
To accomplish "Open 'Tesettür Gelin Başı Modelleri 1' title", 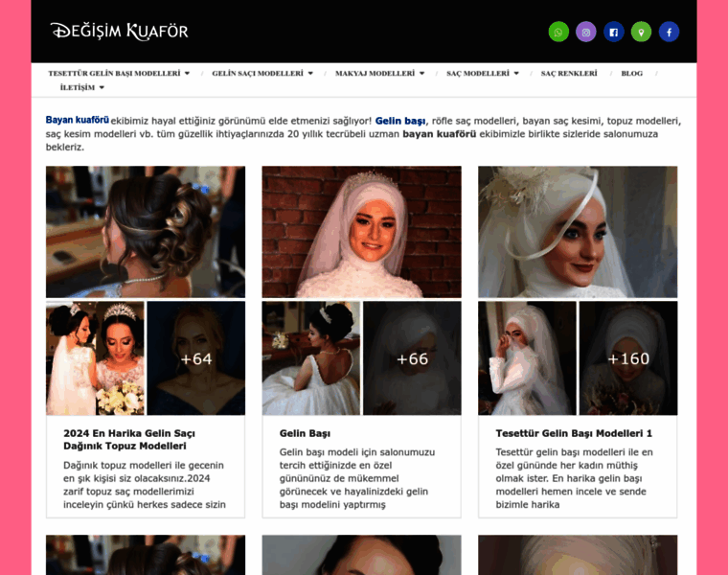I will click(x=574, y=433).
